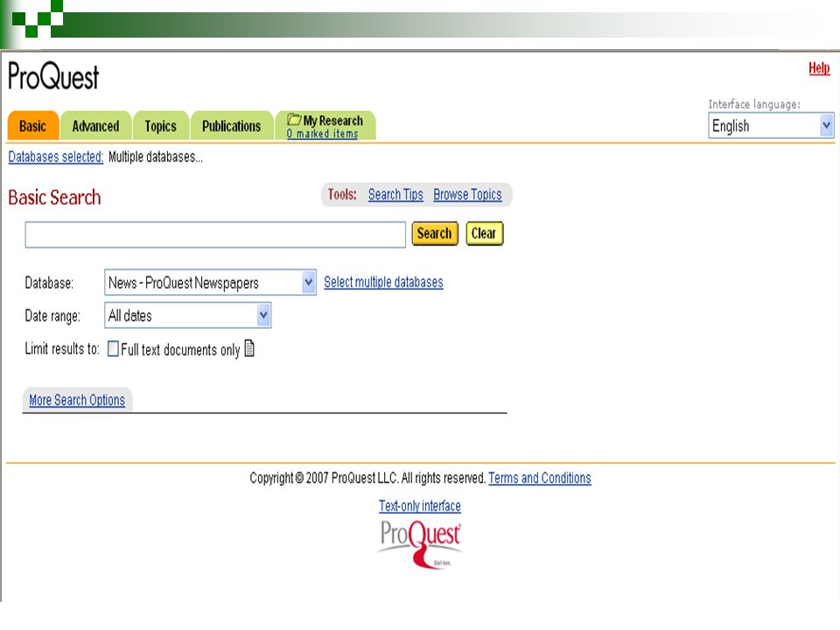Click the "Basic Search" heading
Viewport: 840px width, 630px height.
(54, 197)
